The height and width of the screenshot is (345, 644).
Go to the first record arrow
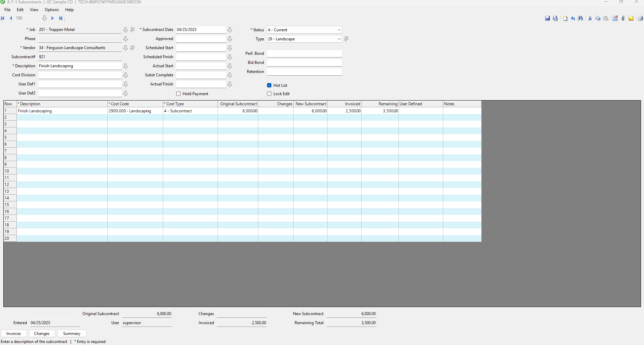pos(3,18)
